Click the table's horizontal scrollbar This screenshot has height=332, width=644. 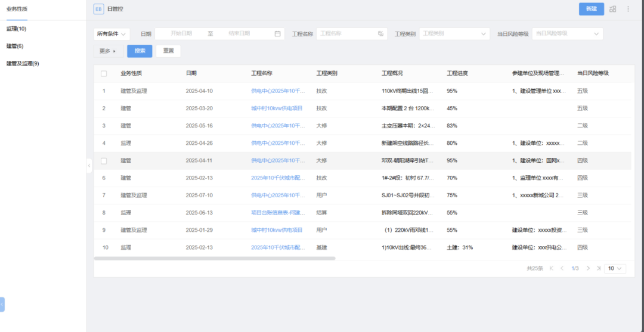215,258
